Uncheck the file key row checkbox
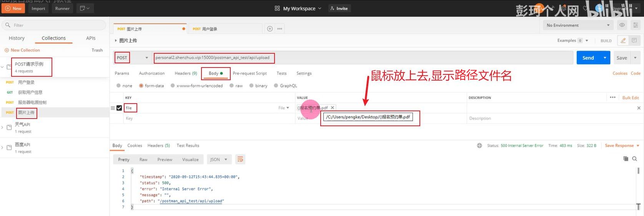The width and height of the screenshot is (644, 216). coord(119,108)
